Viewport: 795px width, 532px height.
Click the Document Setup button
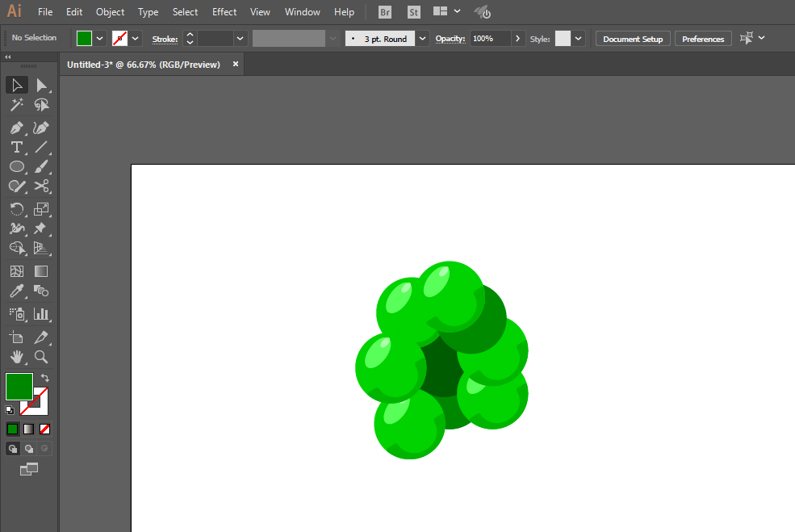coord(633,39)
